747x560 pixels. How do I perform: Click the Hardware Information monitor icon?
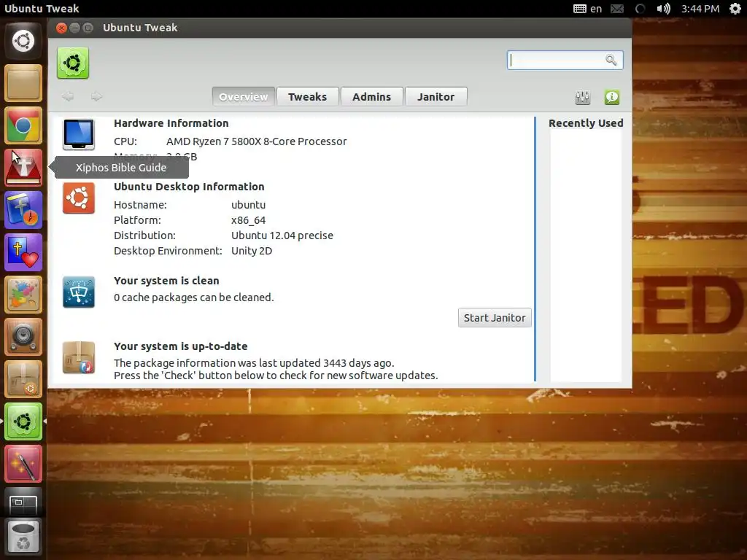point(79,134)
